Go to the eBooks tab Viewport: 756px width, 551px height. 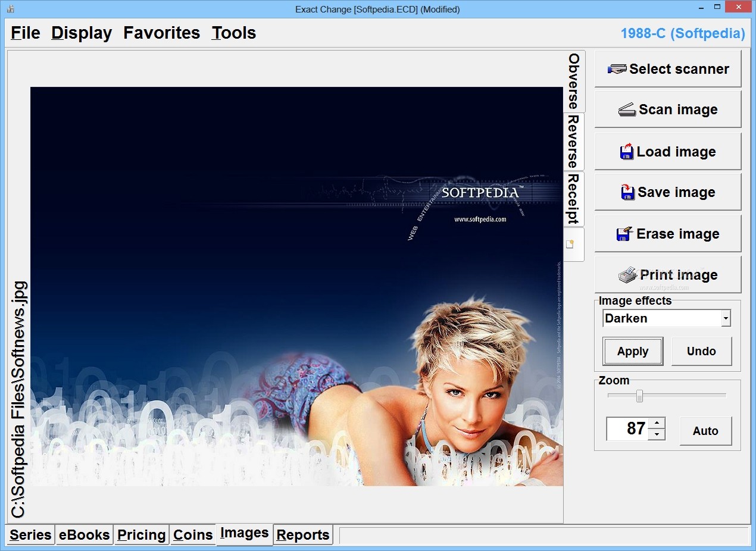pyautogui.click(x=84, y=535)
